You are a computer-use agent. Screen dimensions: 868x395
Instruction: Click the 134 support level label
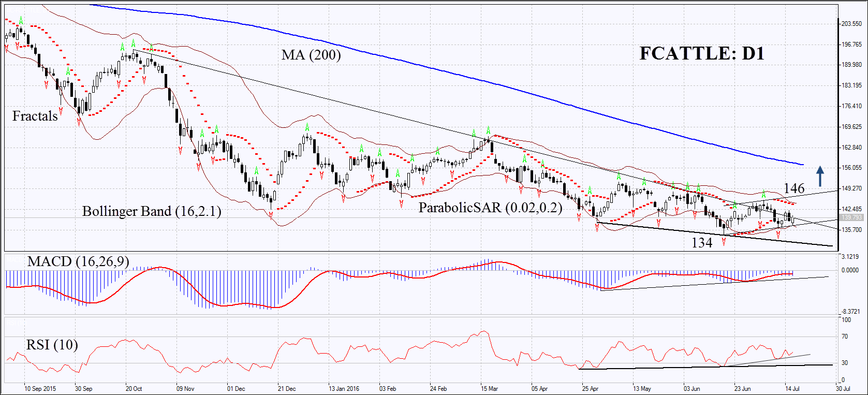(x=702, y=242)
